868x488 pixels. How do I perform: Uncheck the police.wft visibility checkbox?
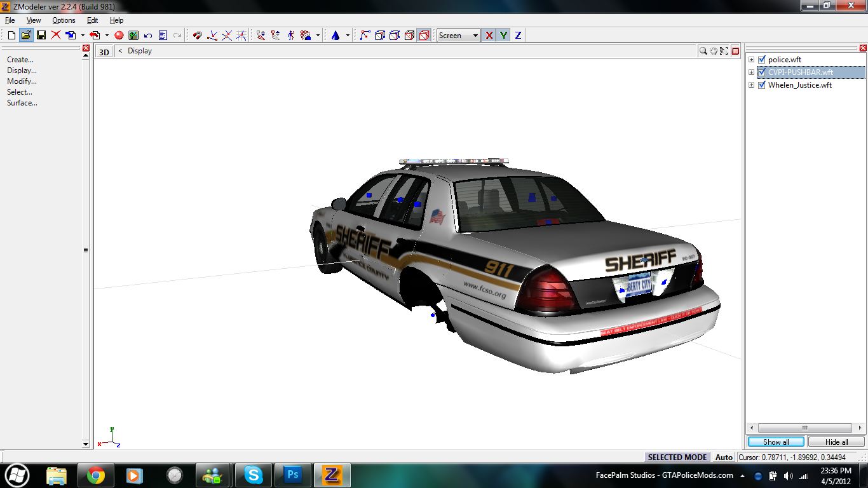[762, 60]
